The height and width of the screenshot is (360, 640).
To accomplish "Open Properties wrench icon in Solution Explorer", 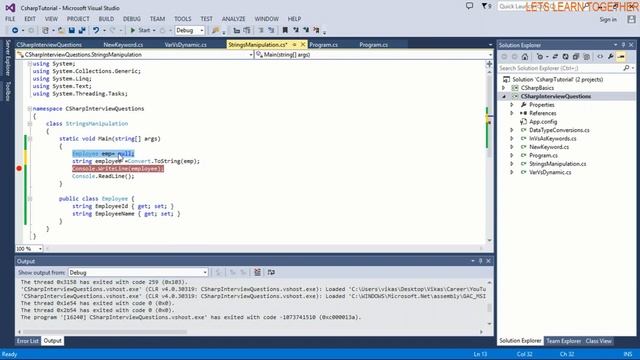I will (x=611, y=57).
